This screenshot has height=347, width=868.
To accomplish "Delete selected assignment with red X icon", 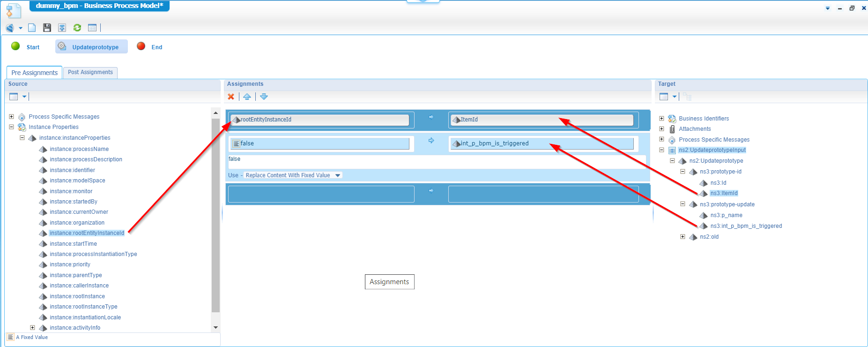I will tap(231, 97).
